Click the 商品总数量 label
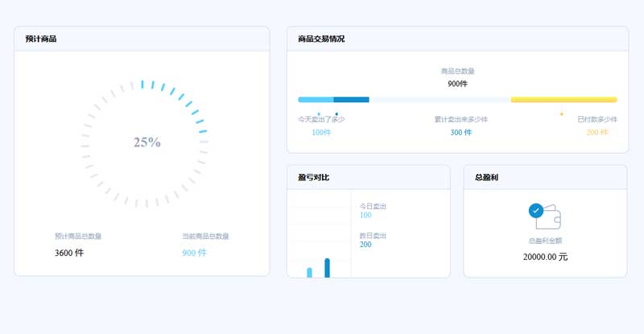The height and width of the screenshot is (334, 644). click(x=457, y=71)
